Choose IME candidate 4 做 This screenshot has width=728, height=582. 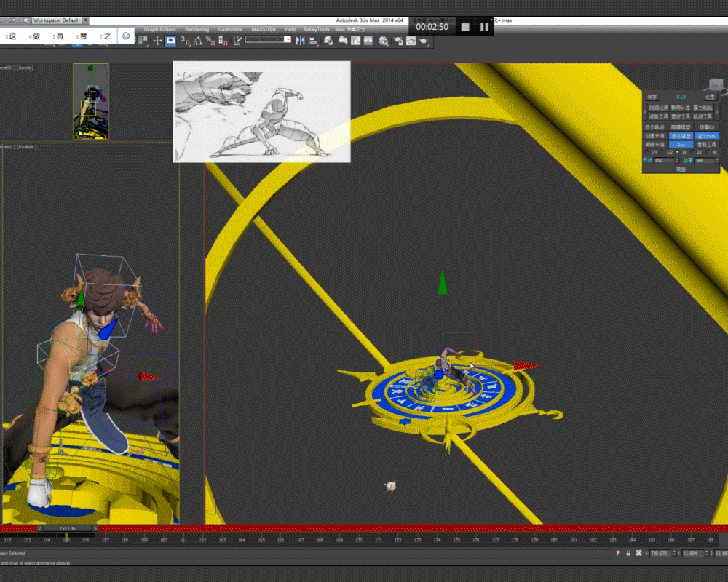(34, 36)
